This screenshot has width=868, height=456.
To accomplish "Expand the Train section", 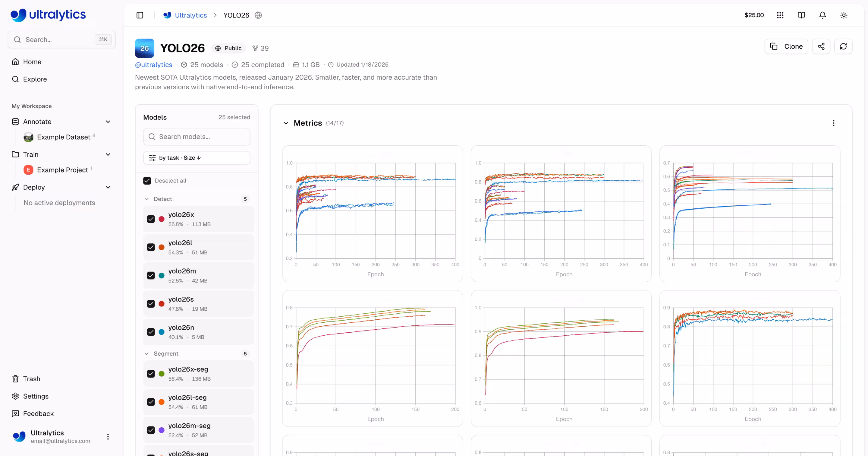I will (108, 154).
